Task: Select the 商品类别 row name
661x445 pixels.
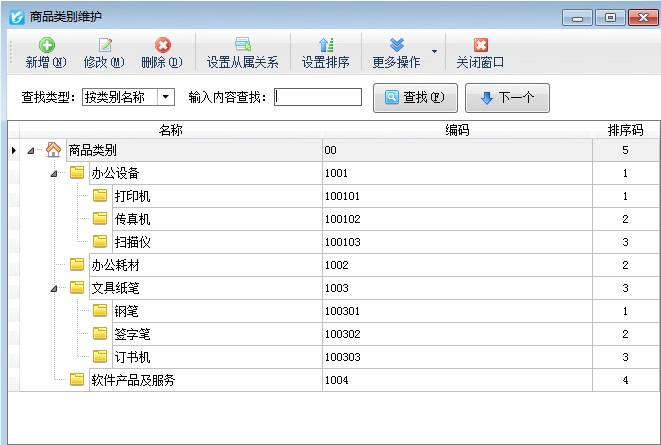Action: tap(92, 150)
